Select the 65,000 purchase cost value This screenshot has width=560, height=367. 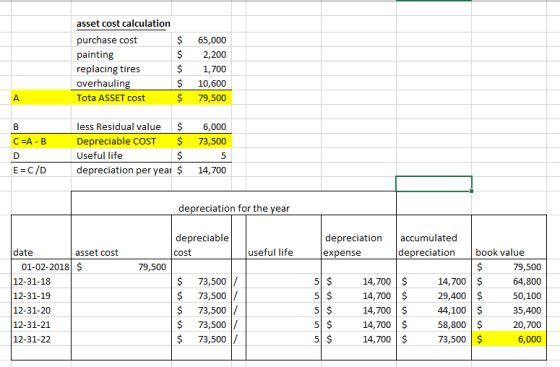coord(201,40)
